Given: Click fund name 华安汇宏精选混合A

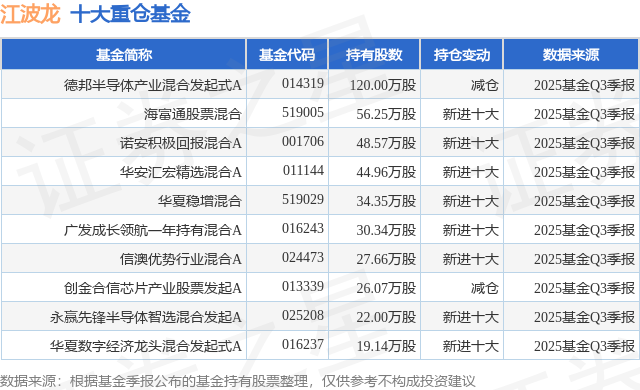Looking at the screenshot, I should click(x=181, y=172).
